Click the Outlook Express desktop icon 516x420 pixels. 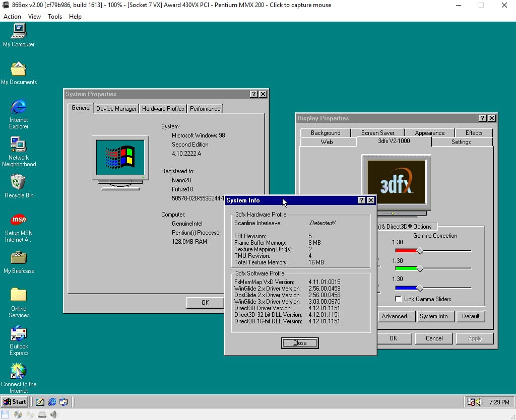pyautogui.click(x=19, y=334)
